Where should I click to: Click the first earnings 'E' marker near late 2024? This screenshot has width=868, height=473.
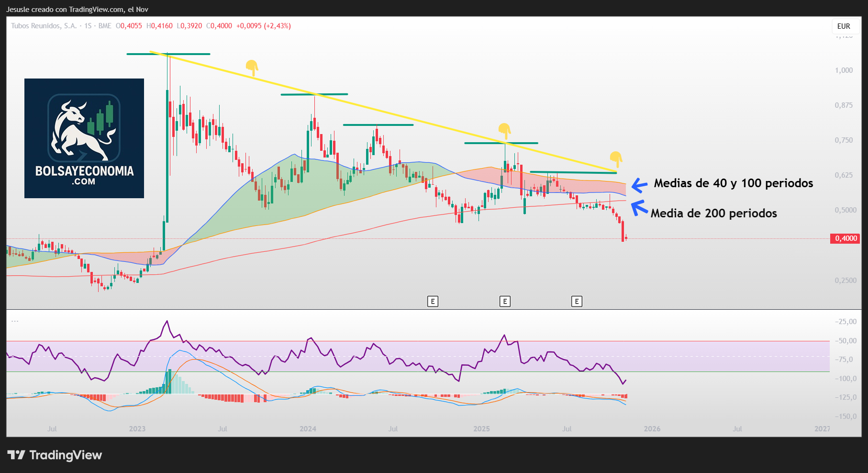coord(433,301)
